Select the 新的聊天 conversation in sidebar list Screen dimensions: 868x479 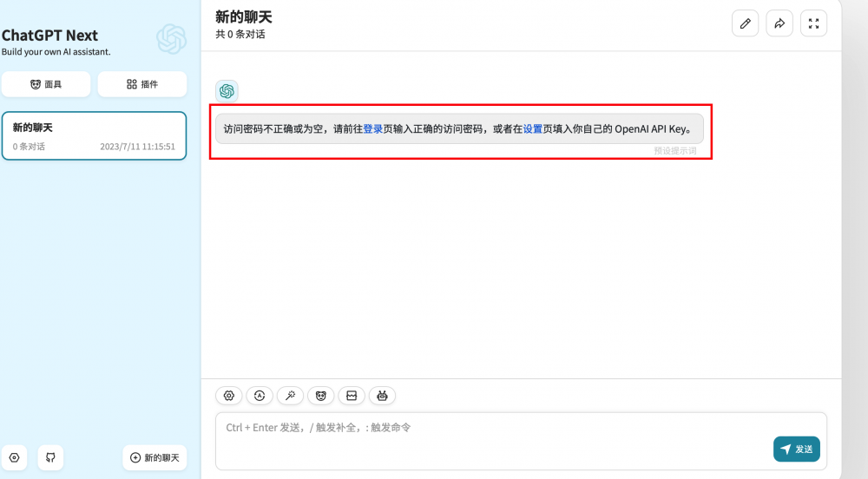pos(94,136)
